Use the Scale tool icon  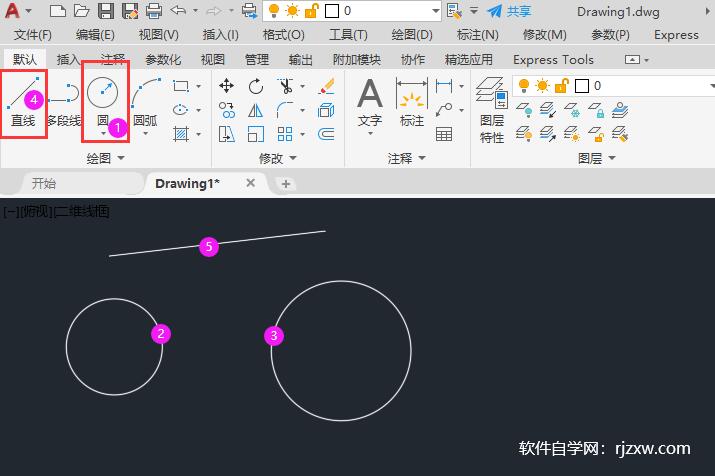(256, 134)
